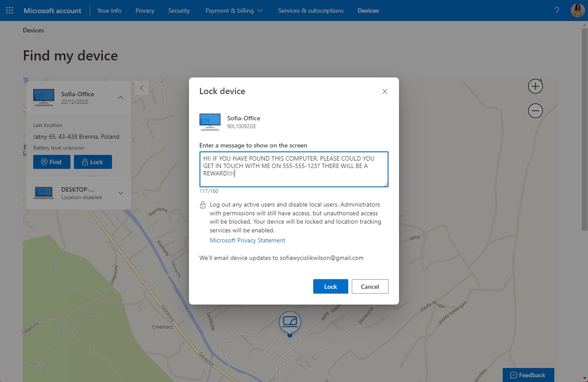Open the Payment & billing dropdown
The height and width of the screenshot is (382, 588).
coord(234,11)
